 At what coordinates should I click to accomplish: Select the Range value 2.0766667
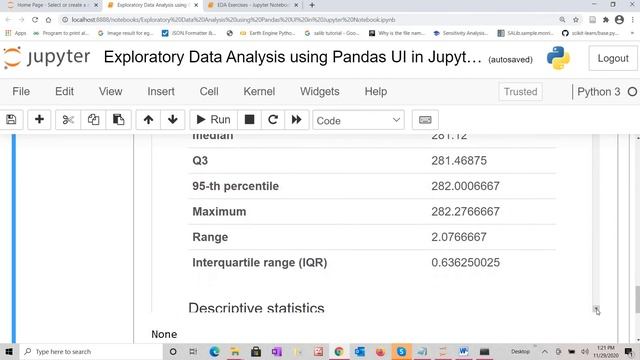[459, 237]
